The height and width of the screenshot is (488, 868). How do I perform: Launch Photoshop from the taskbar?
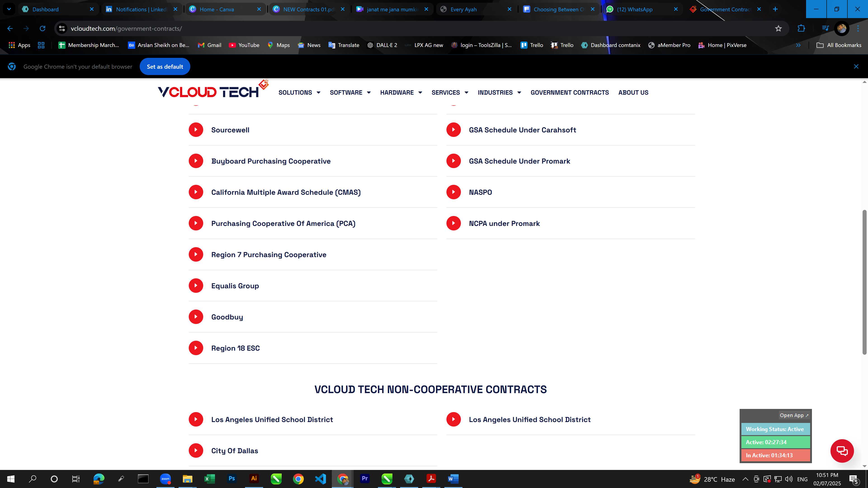click(x=232, y=479)
